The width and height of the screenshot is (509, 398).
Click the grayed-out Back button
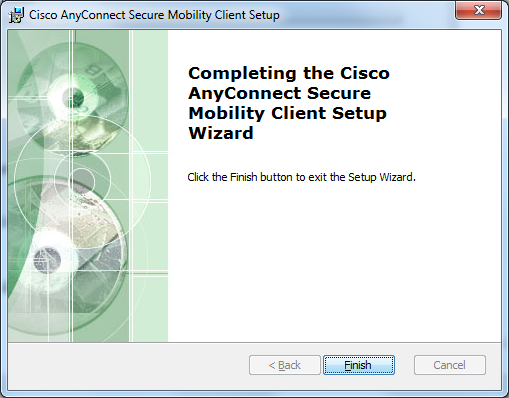click(285, 365)
